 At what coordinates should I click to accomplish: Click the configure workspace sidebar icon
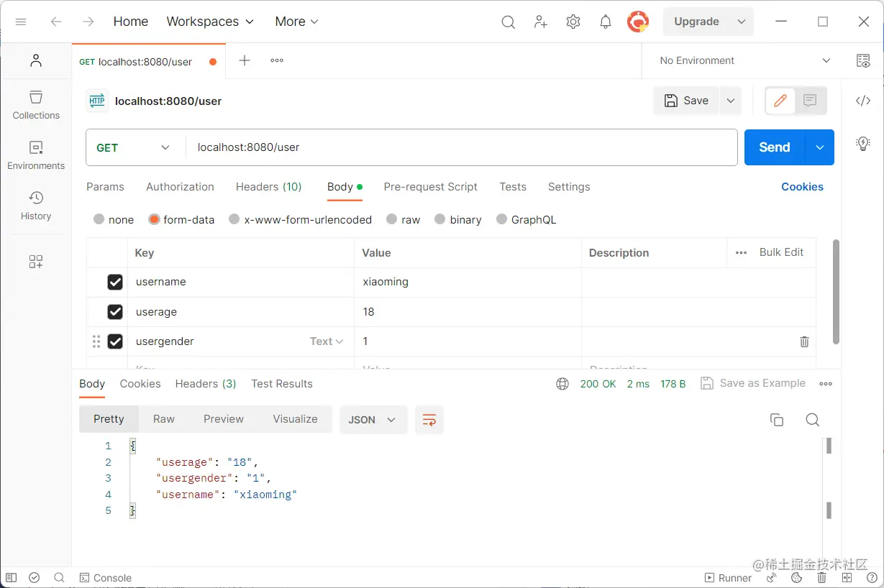(x=36, y=262)
